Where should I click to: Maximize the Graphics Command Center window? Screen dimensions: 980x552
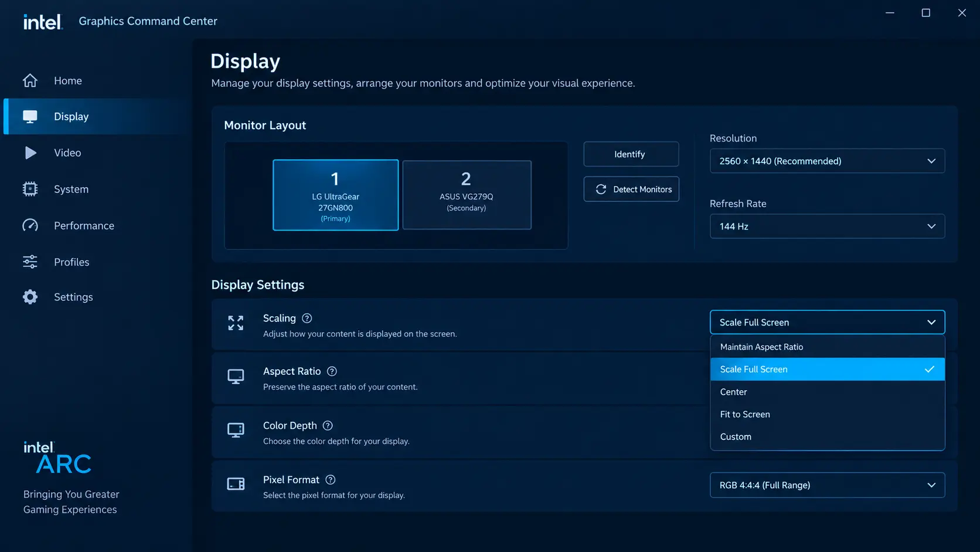(x=926, y=12)
